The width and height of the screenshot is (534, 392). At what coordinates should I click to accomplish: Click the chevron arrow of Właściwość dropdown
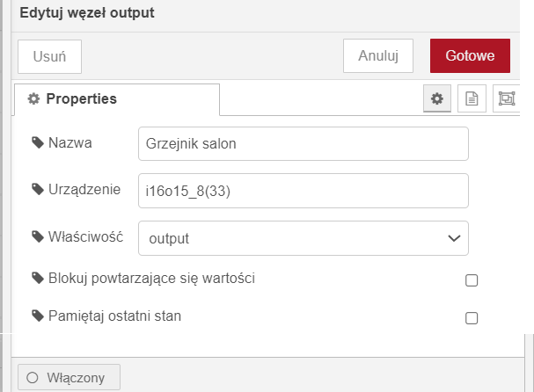click(454, 238)
